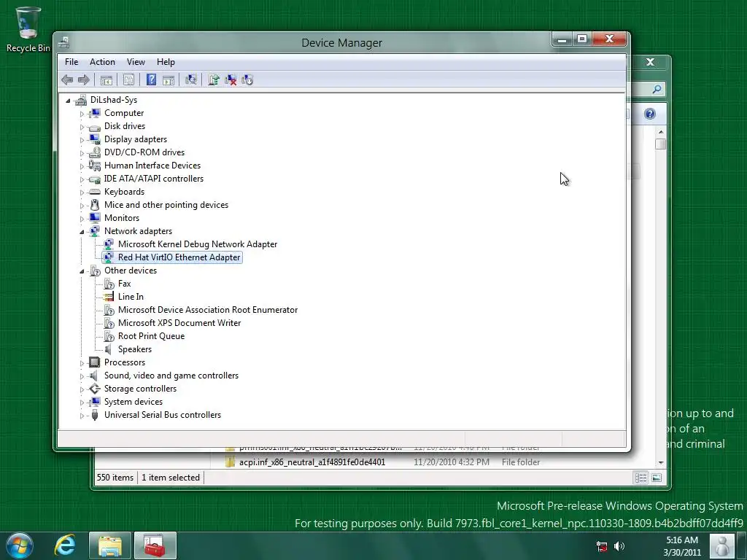Image resolution: width=747 pixels, height=560 pixels.
Task: Open the Help menu
Action: pyautogui.click(x=166, y=62)
